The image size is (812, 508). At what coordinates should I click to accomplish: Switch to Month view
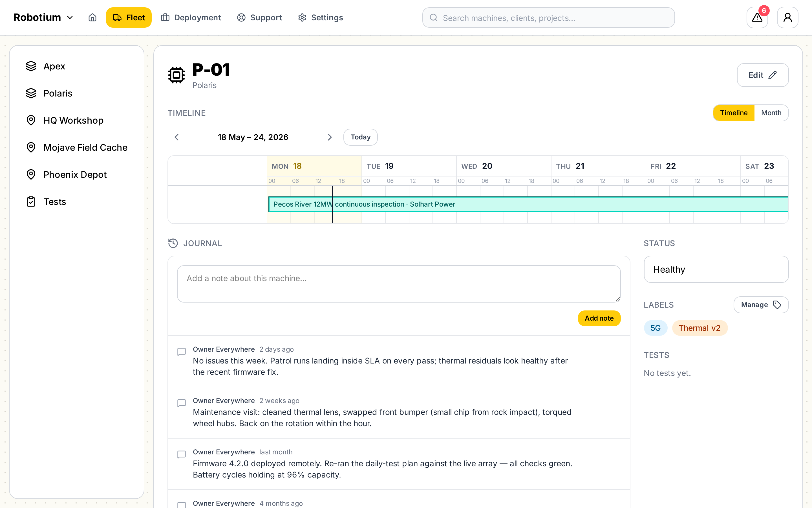[771, 113]
